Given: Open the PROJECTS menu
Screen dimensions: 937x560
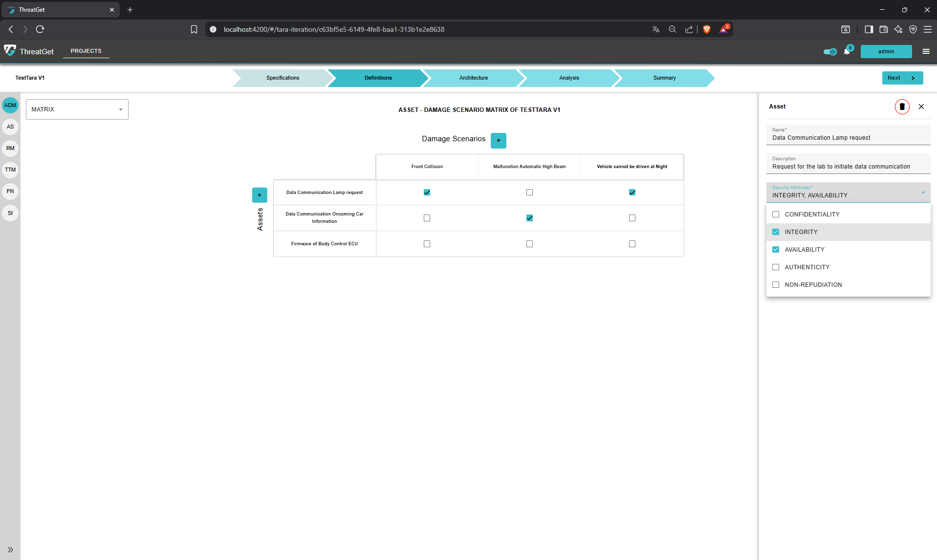Looking at the screenshot, I should tap(86, 51).
